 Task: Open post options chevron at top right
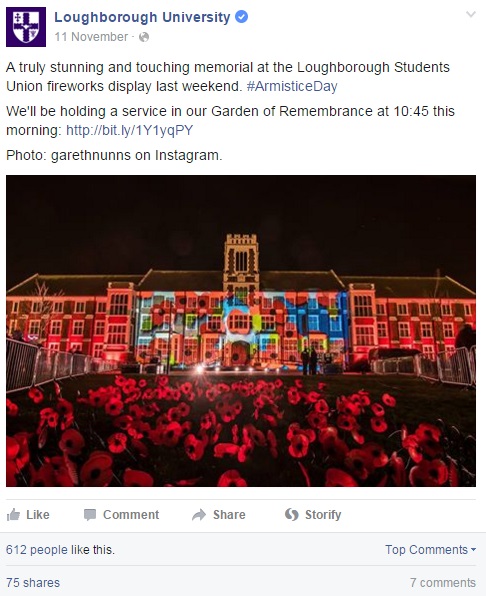471,14
